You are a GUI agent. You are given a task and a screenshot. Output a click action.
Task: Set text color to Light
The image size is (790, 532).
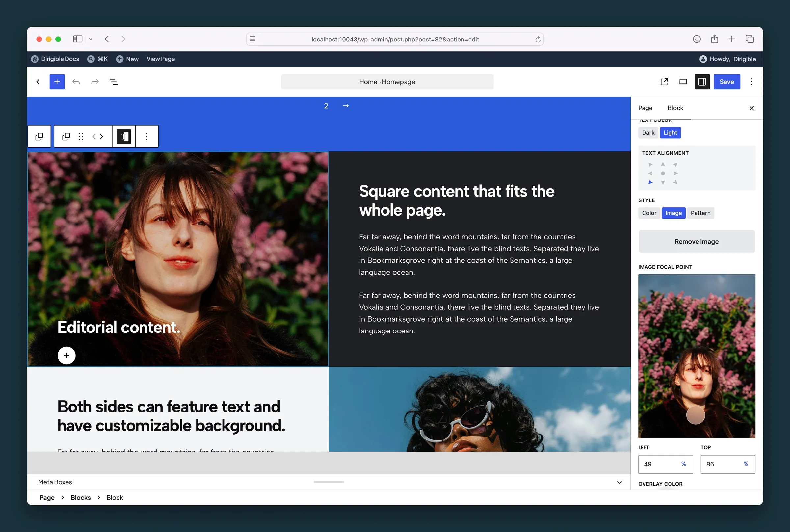click(670, 133)
